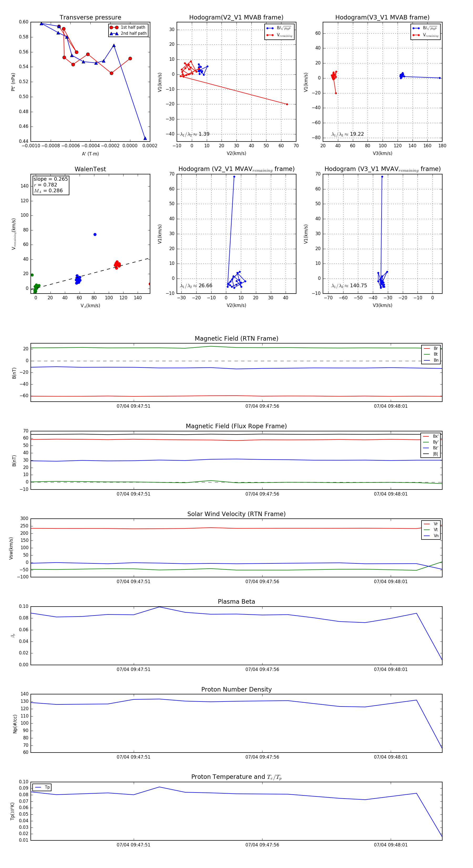473x868 pixels.
Task: Click far-right blue point in V3_V1 MVAB hodogram
Action: pyautogui.click(x=439, y=78)
